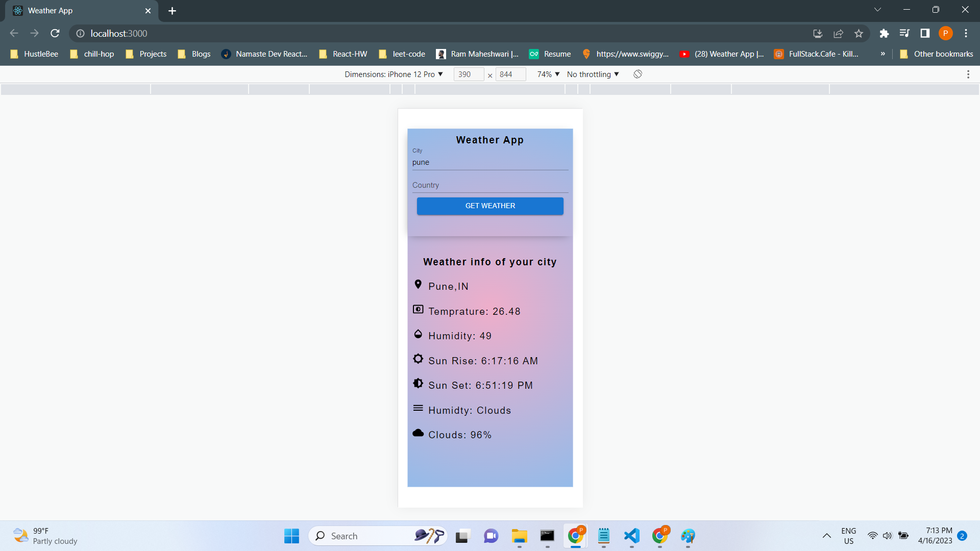The height and width of the screenshot is (551, 980).
Task: Click the cloud icon beside Clouds 96%
Action: pyautogui.click(x=418, y=433)
